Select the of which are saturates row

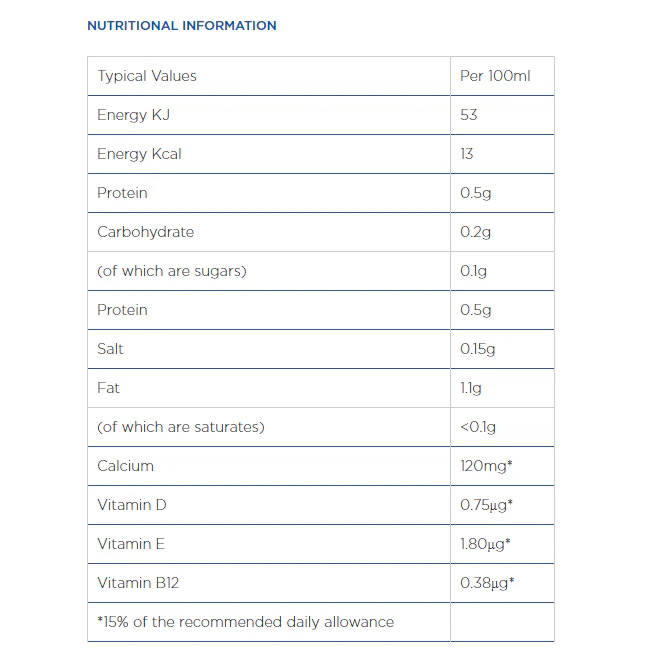click(321, 427)
